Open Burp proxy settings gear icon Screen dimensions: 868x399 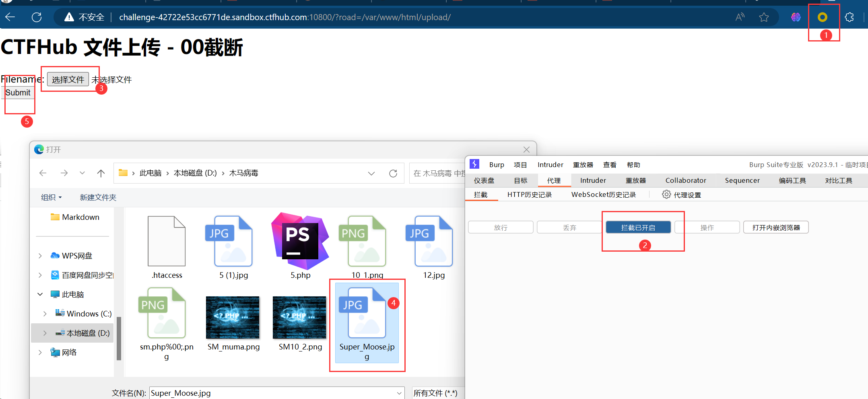[666, 194]
